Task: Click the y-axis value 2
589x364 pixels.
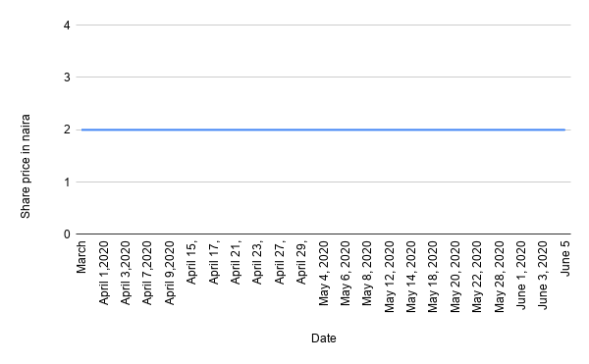Action: [x=67, y=130]
